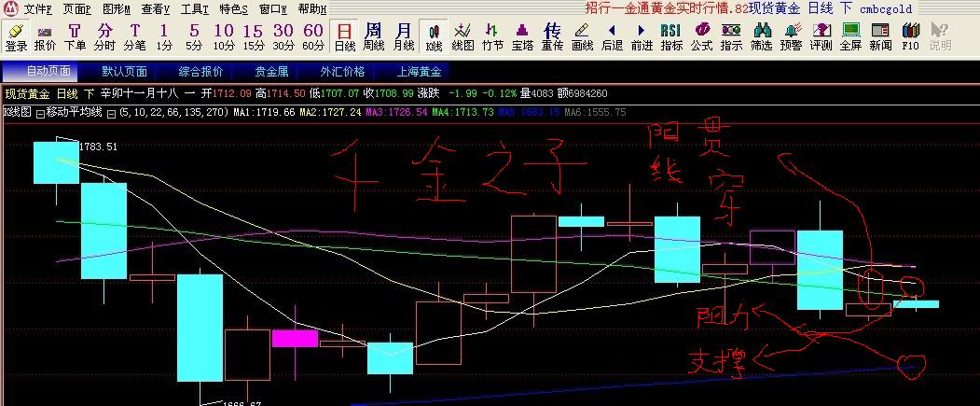Viewport: 980px width, 406px height.
Task: Click the MA2:1727.24 value
Action: pyautogui.click(x=330, y=113)
